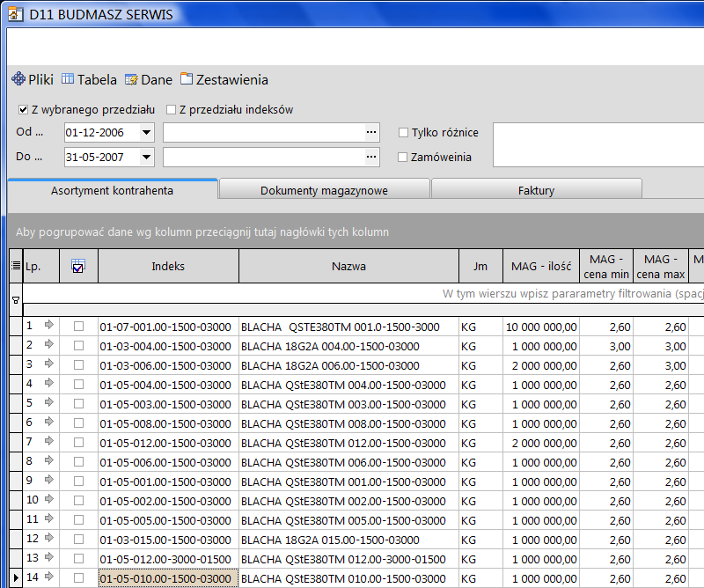Select index 01-05-010.00-1500-03000 cell
The height and width of the screenshot is (588, 704).
coord(168,578)
